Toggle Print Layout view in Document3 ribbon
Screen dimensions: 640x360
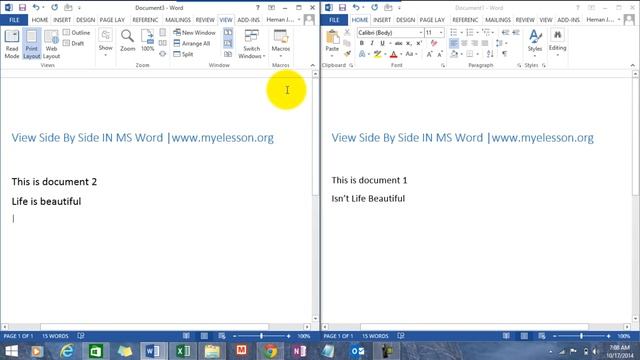pyautogui.click(x=31, y=44)
